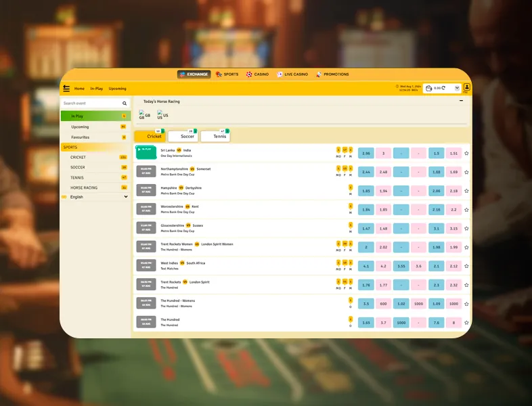Open Upcoming in the navigation bar

117,89
